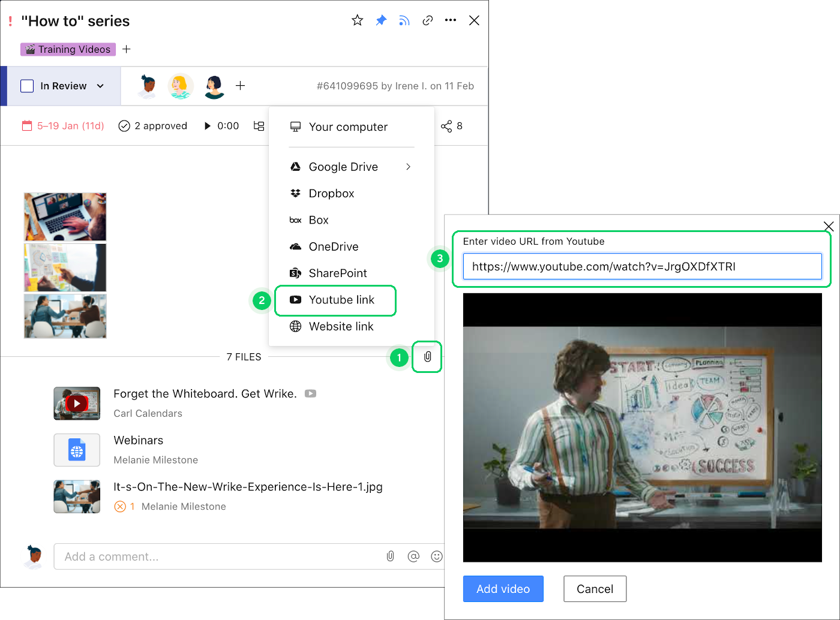The height and width of the screenshot is (620, 840).
Task: Click the Add video button
Action: pos(503,589)
